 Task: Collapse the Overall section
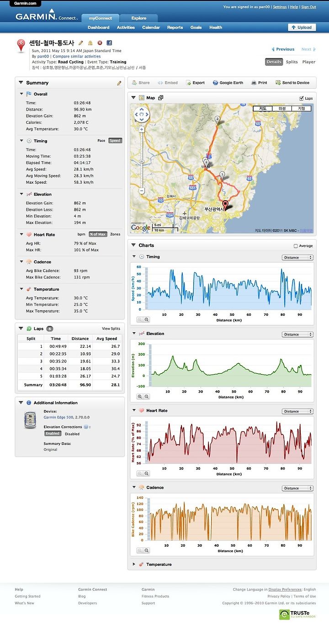pos(21,94)
